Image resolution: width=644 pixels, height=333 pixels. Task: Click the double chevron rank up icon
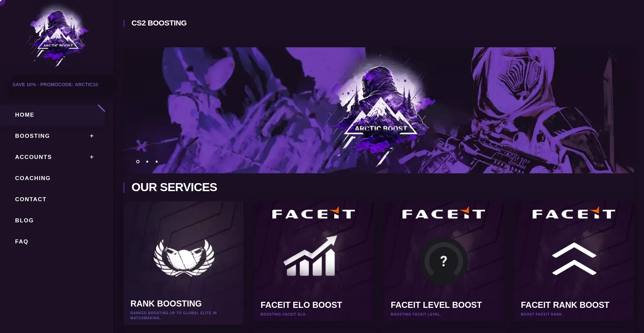point(574,259)
